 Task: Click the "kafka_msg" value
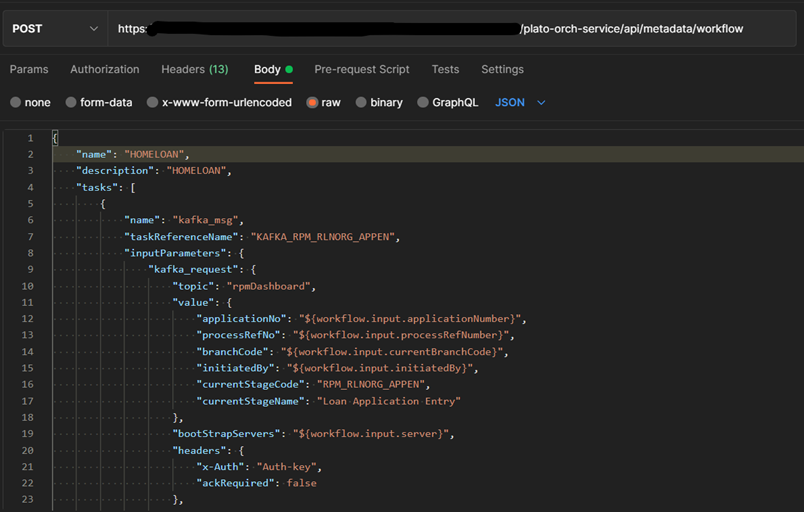pos(205,220)
